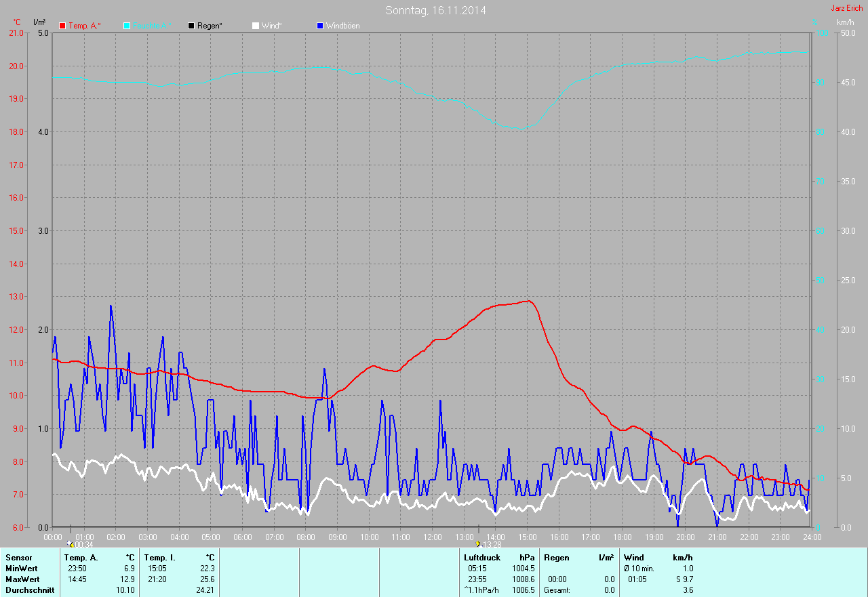868x597 pixels.
Task: Click the cyan Feuchte A. legend square
Action: point(127,26)
